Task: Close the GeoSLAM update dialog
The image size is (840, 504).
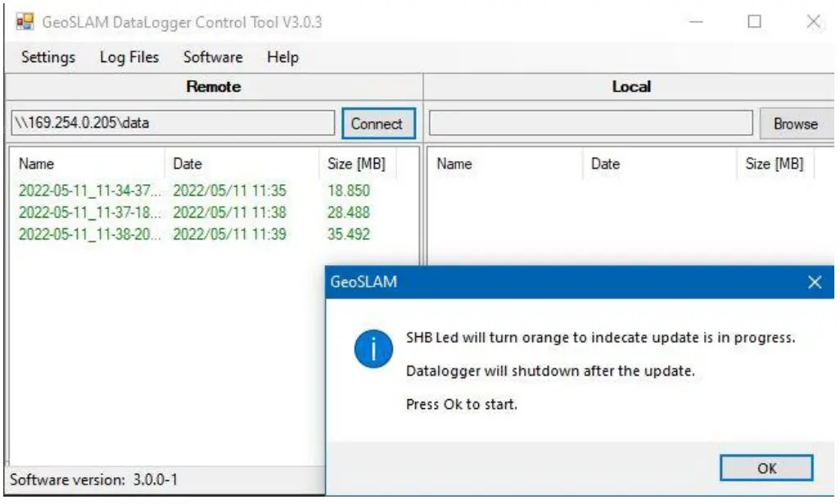Action: click(x=814, y=282)
